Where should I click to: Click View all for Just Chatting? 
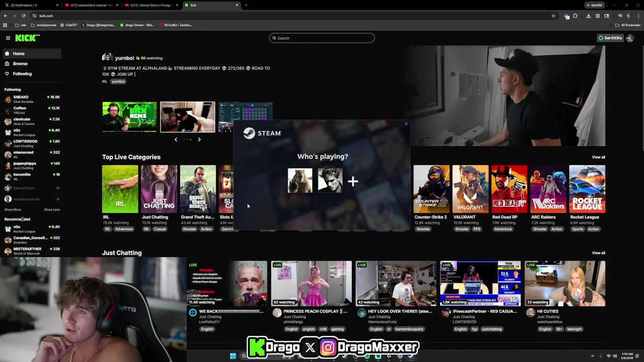[598, 253]
